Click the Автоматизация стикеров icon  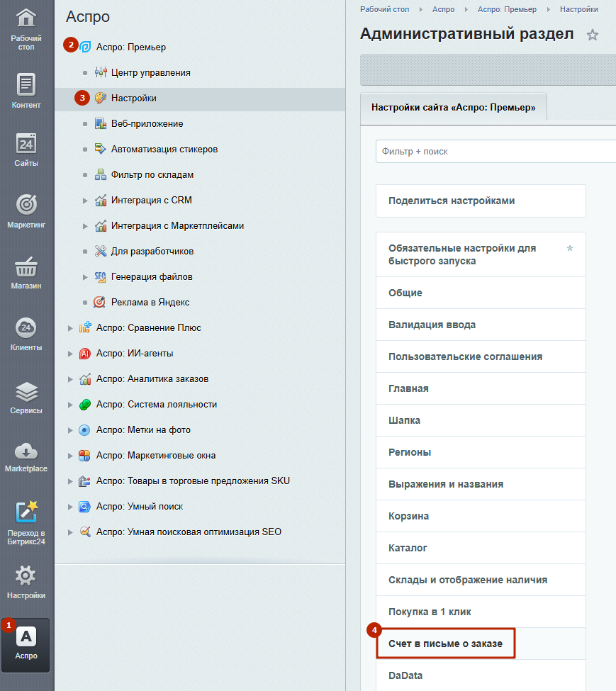coord(101,149)
